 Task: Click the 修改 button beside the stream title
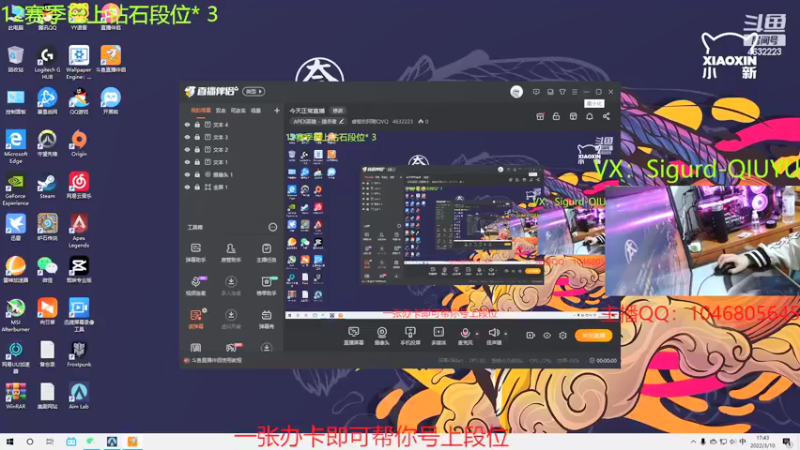[x=338, y=111]
